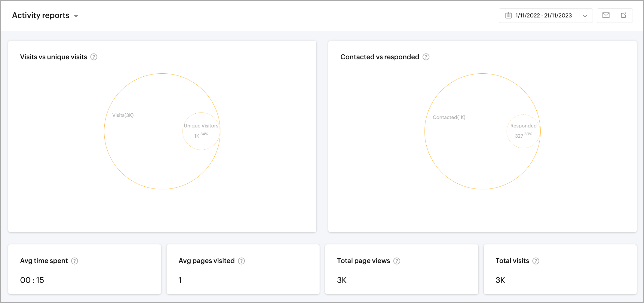Click the Contacted(1K) chart label
The height and width of the screenshot is (303, 644).
(x=449, y=117)
